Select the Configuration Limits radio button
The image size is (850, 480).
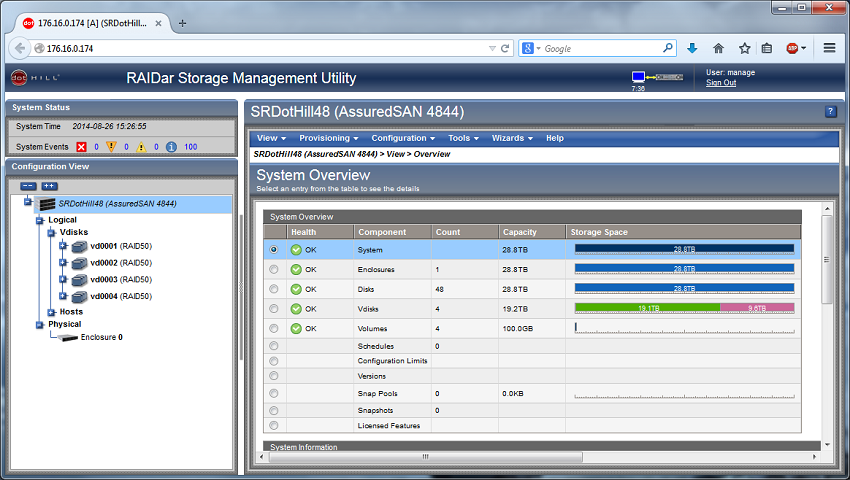coord(274,361)
